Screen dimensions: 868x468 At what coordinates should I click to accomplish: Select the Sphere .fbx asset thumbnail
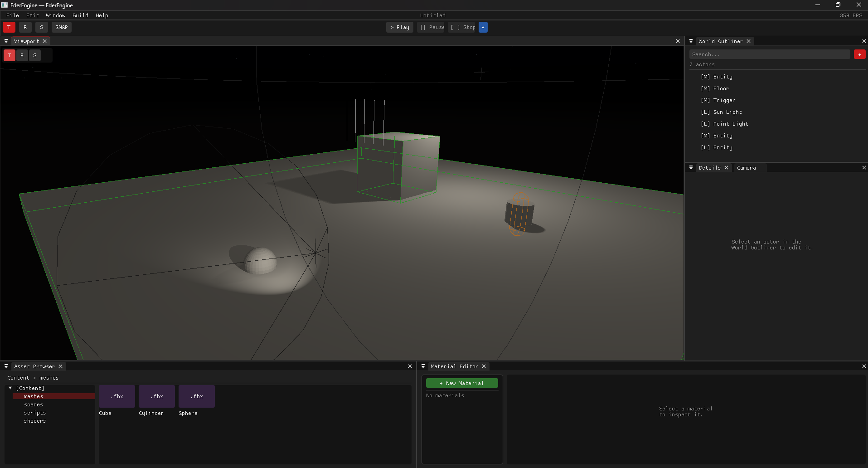point(197,396)
